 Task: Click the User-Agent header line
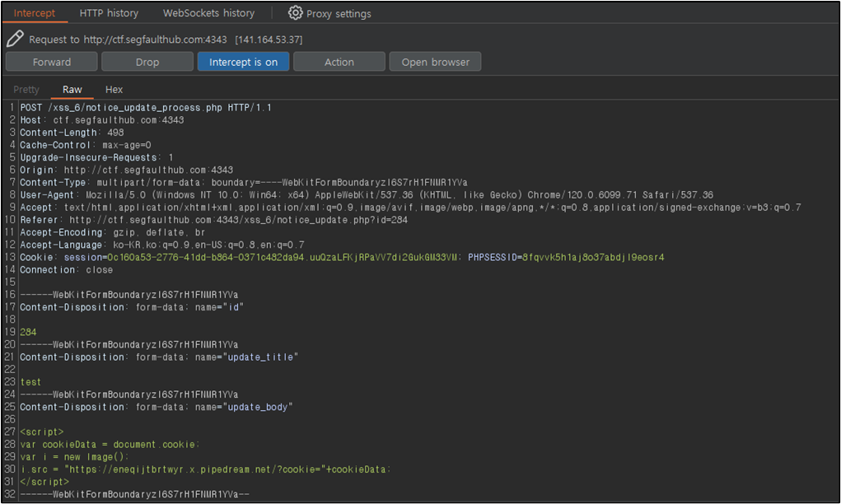click(367, 194)
